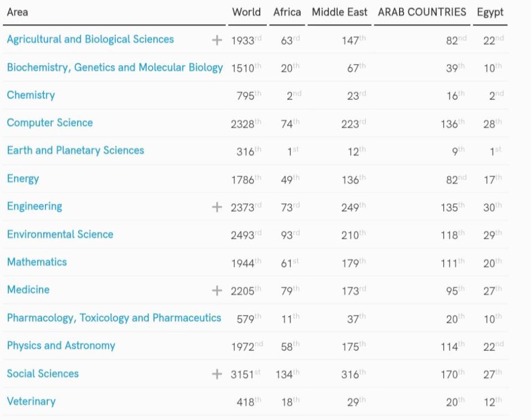Image resolution: width=531 pixels, height=420 pixels.
Task: Select the Mathematics area link
Action: tap(37, 262)
